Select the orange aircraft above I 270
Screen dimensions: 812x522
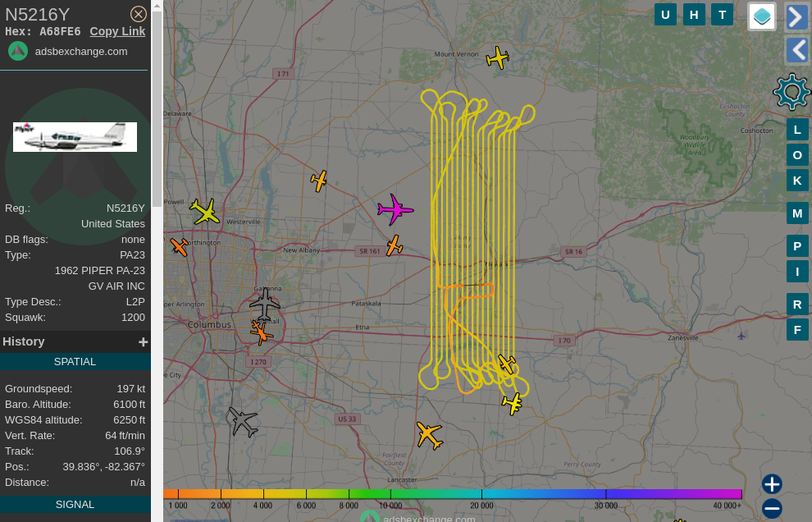pyautogui.click(x=261, y=332)
